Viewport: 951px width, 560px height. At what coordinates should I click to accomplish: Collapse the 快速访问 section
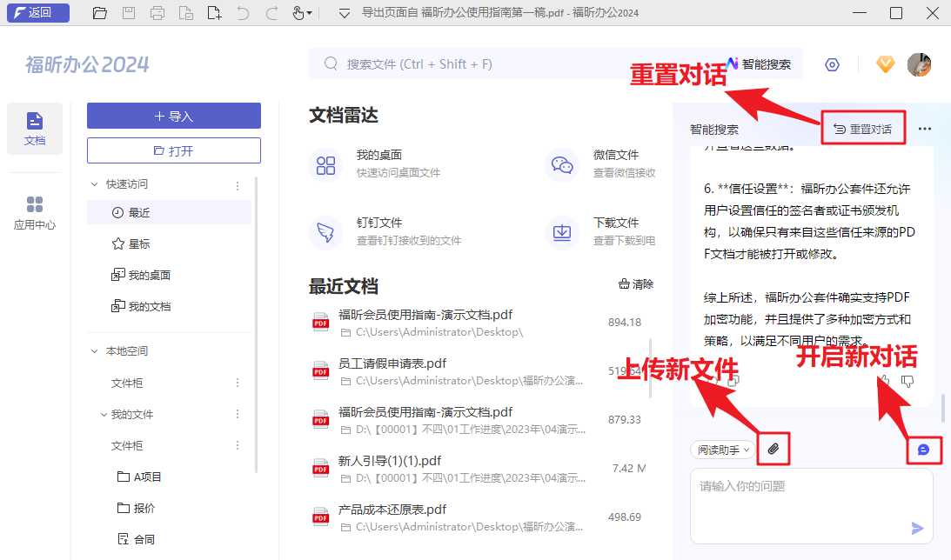coord(94,184)
